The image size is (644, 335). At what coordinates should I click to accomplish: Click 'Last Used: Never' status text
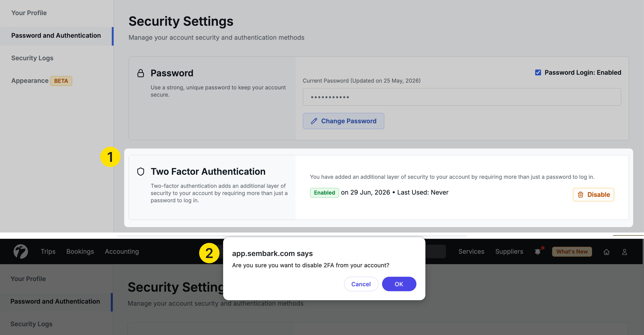click(423, 192)
